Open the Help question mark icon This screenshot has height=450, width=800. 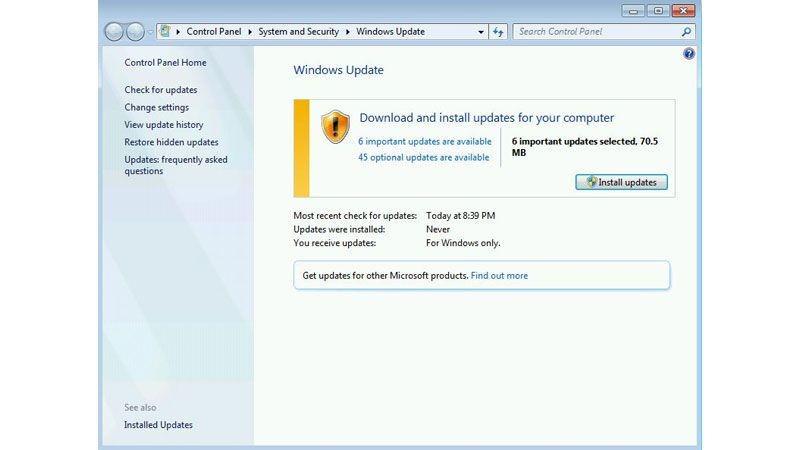click(689, 54)
